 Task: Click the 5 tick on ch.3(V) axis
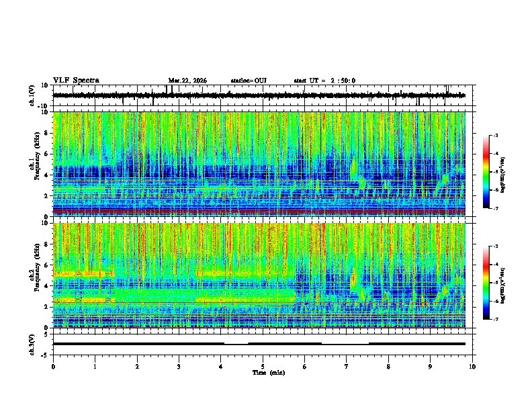tap(47, 334)
